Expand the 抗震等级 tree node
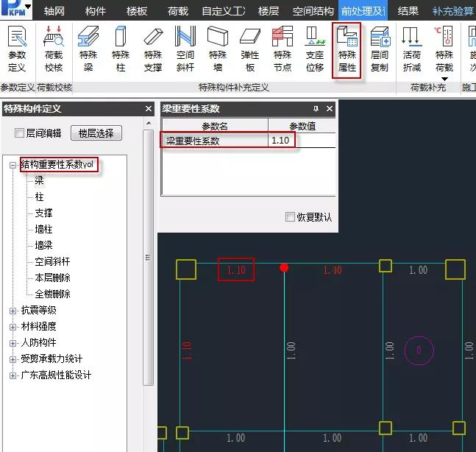Screen dimensions: 476x452 (x=13, y=311)
